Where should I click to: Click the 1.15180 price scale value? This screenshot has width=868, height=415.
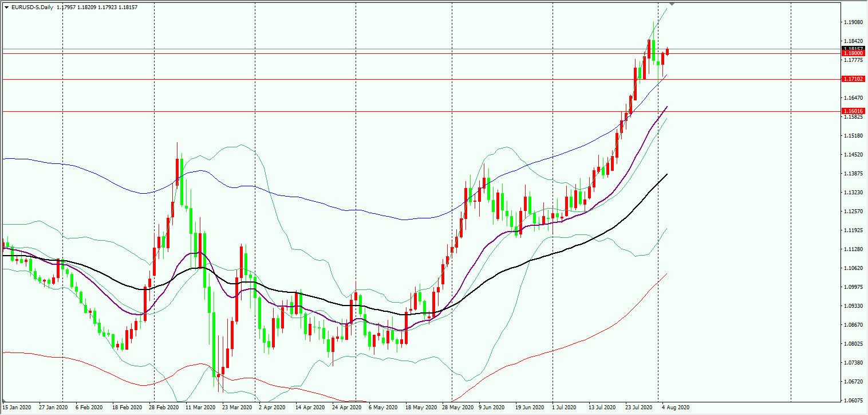pos(853,136)
